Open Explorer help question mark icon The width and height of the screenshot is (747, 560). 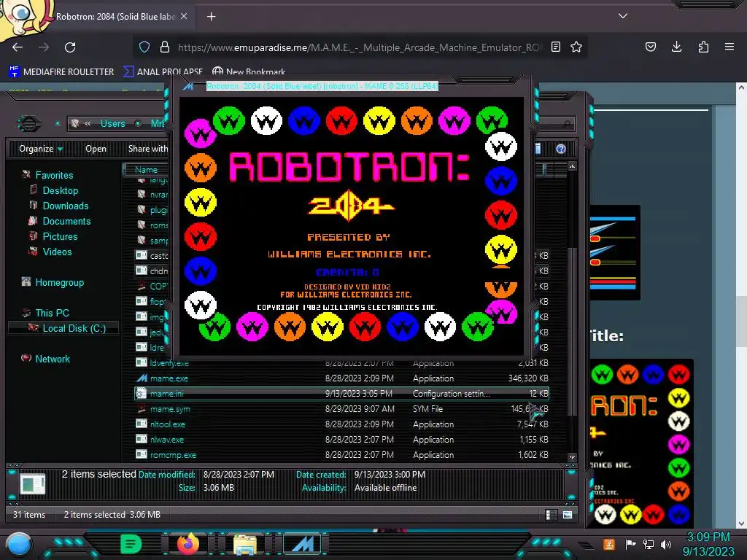coord(561,149)
